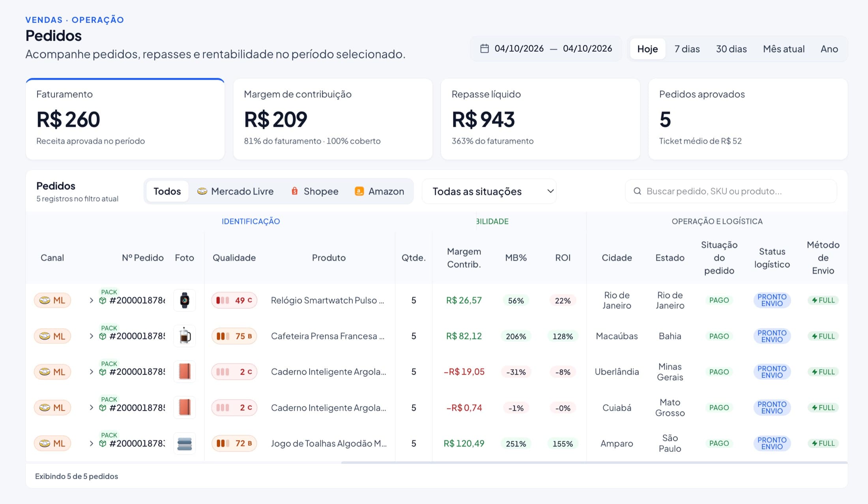Expand the Relógio Smartwatch pack row

coord(91,301)
